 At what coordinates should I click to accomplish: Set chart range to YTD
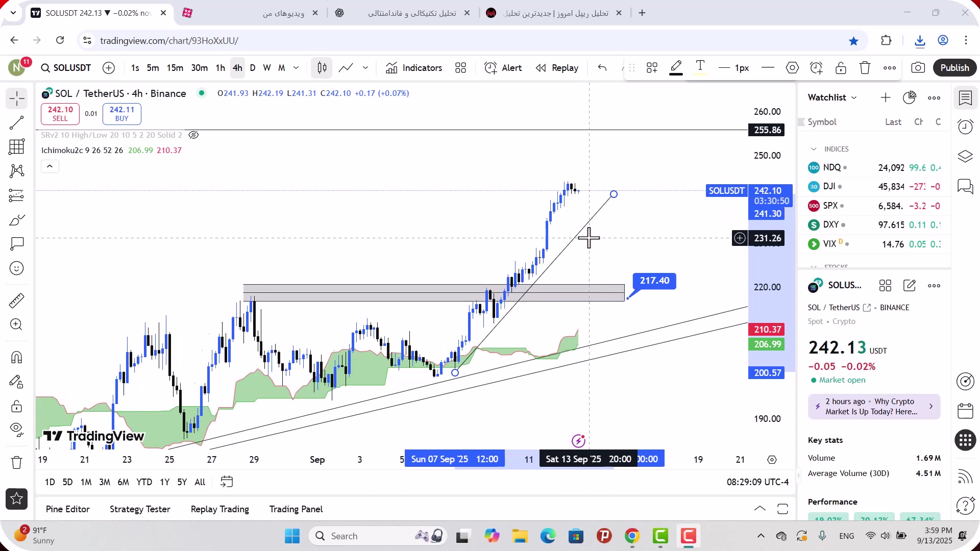(144, 482)
